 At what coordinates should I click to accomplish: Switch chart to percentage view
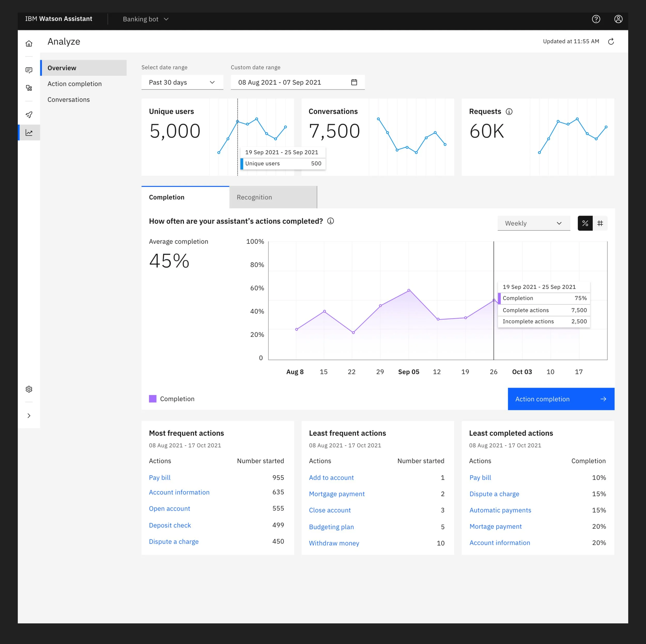pyautogui.click(x=585, y=223)
